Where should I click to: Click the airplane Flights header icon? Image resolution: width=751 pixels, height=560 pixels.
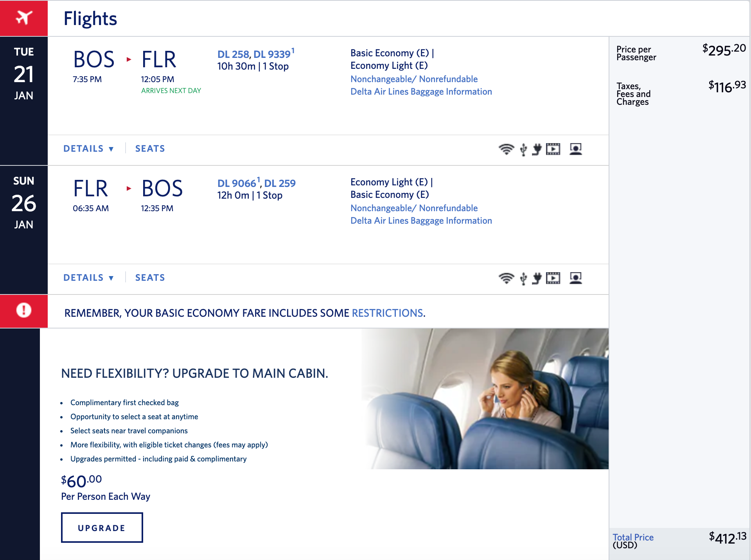[x=24, y=18]
